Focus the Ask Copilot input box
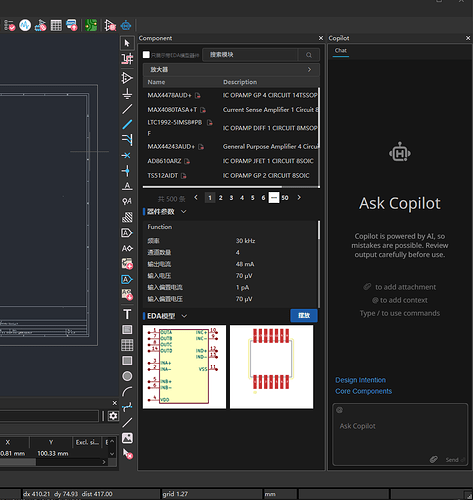473x500 pixels. click(x=400, y=434)
